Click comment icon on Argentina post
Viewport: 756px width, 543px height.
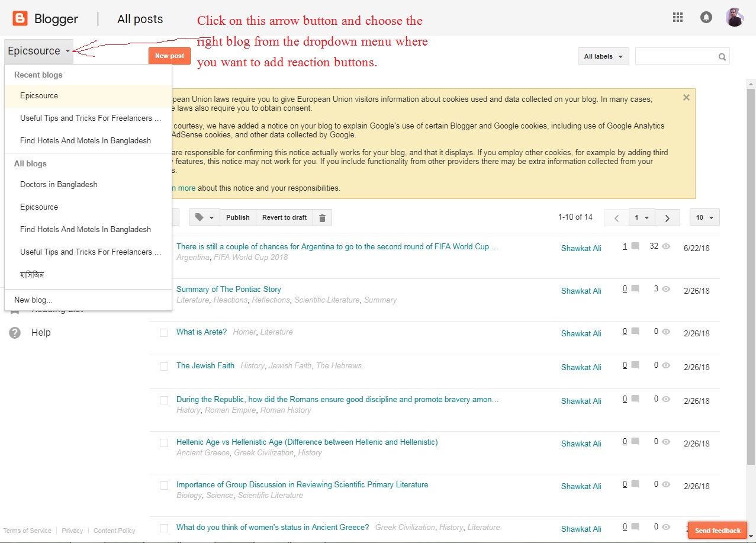tap(635, 246)
